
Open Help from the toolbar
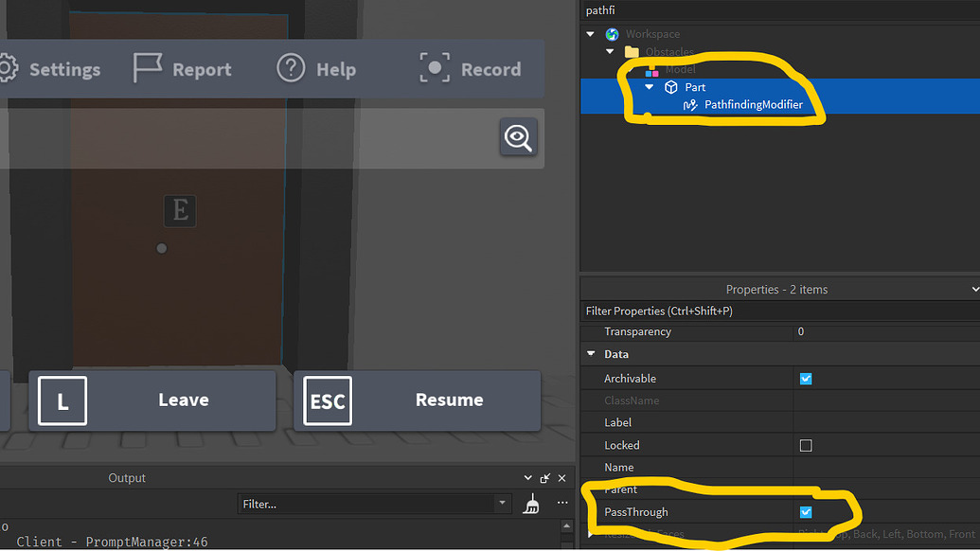pos(289,68)
